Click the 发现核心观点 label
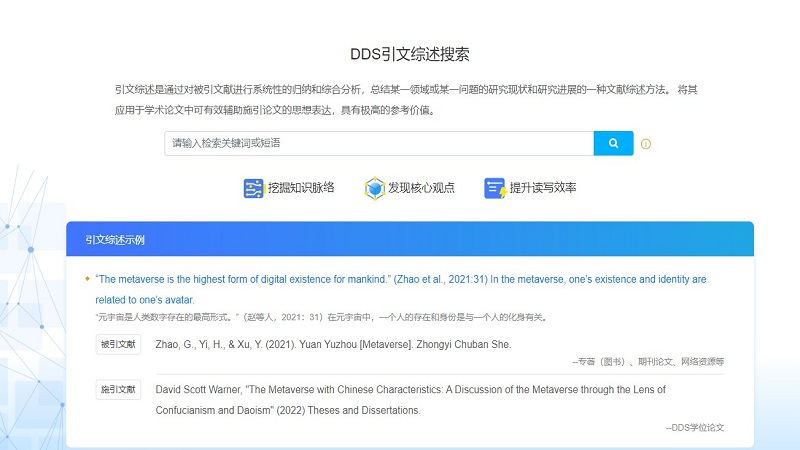The width and height of the screenshot is (800, 450). coord(421,188)
